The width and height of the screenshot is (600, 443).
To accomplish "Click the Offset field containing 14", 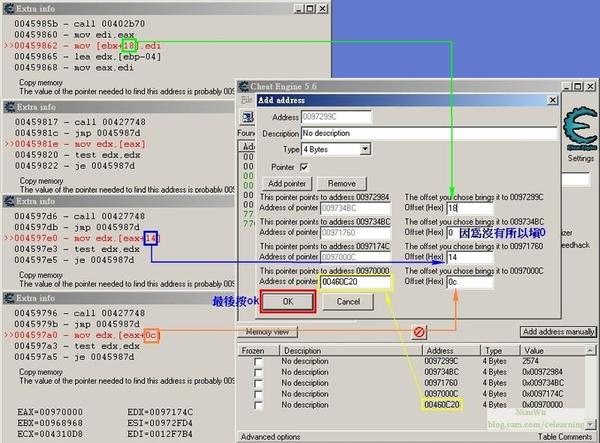I will tap(470, 257).
